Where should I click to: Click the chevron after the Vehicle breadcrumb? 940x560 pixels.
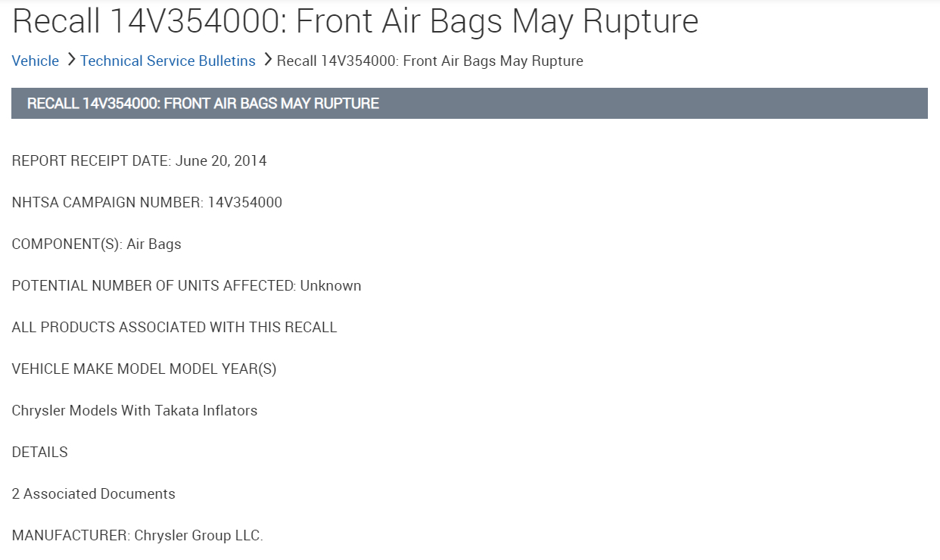click(70, 60)
